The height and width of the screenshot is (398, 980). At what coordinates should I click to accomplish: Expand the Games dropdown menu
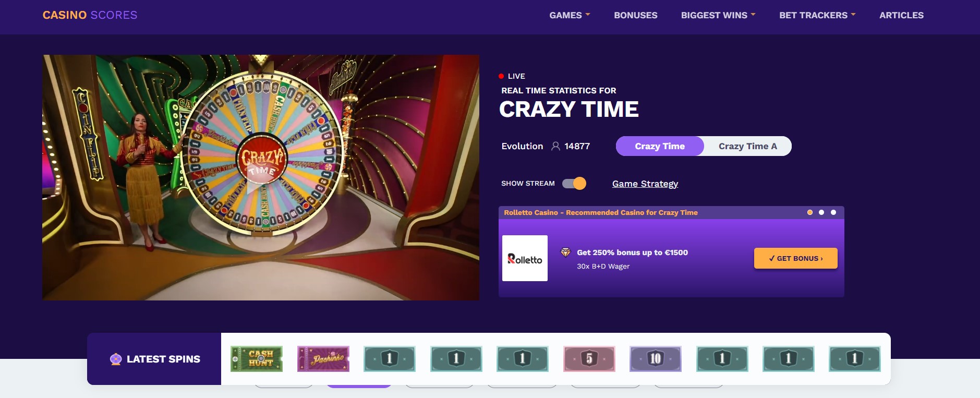tap(570, 15)
